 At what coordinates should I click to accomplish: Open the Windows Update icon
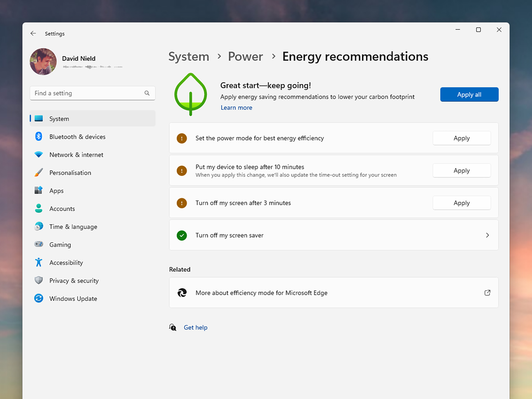click(x=39, y=298)
